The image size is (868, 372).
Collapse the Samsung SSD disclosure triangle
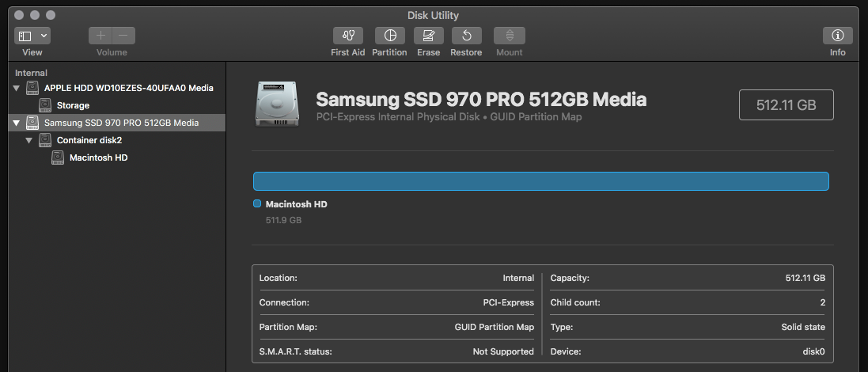pos(17,123)
